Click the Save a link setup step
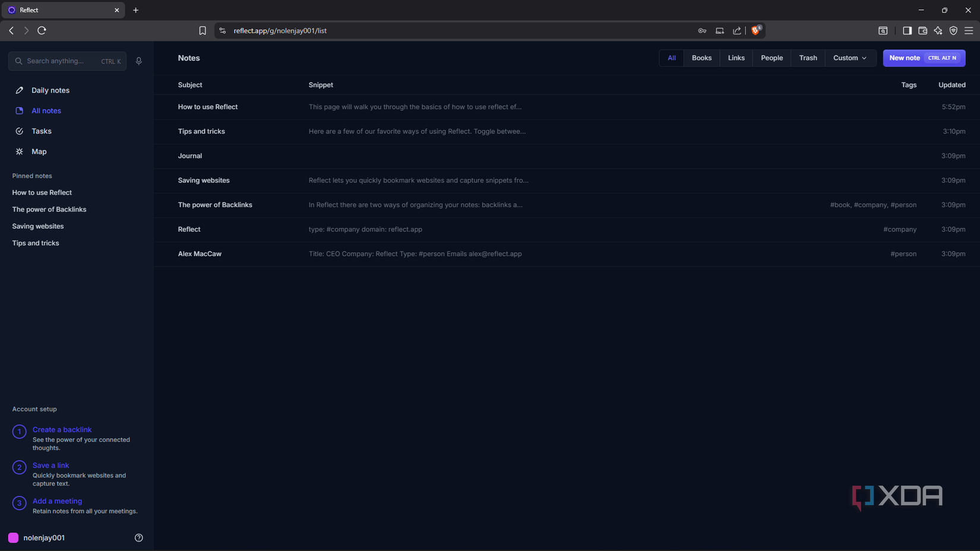The width and height of the screenshot is (980, 551). pos(50,465)
